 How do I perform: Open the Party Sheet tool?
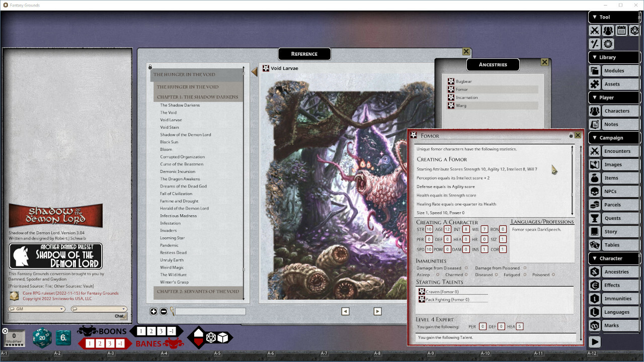pos(608,30)
